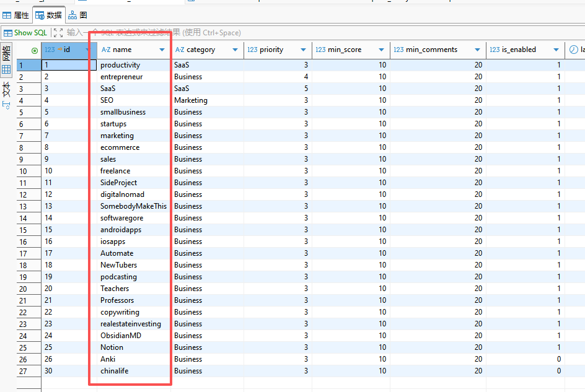Expand the min_score column dropdown

(x=382, y=50)
